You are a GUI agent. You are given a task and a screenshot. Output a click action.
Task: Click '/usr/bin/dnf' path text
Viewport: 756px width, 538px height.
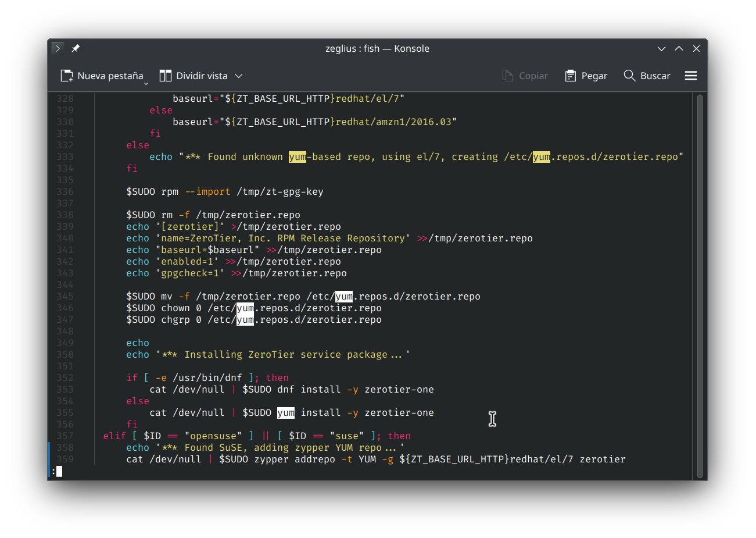207,378
